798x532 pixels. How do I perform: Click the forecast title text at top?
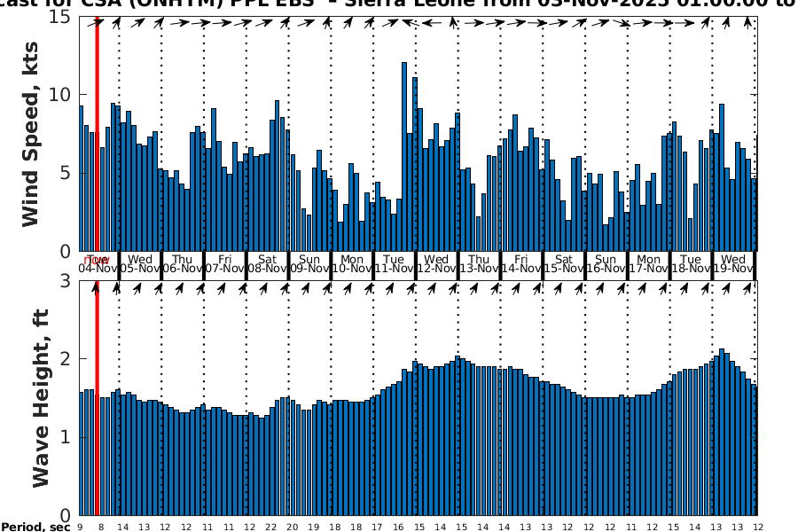click(399, 4)
